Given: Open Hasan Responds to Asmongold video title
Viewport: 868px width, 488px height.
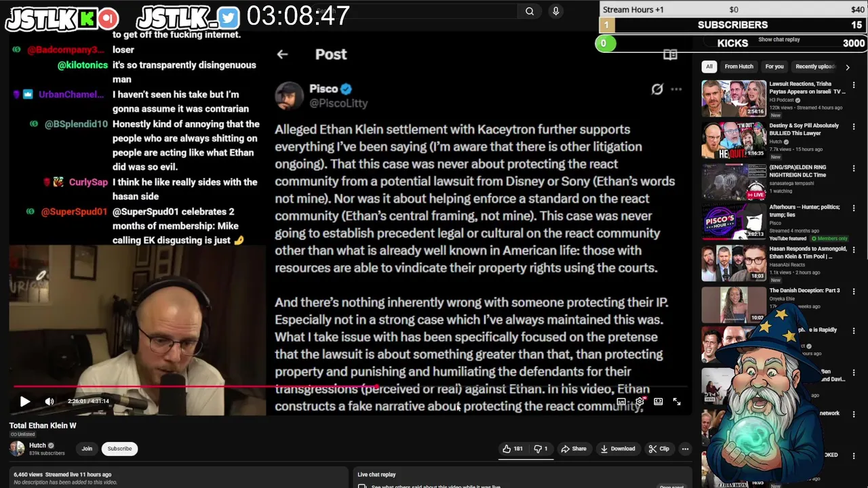Looking at the screenshot, I should (808, 253).
